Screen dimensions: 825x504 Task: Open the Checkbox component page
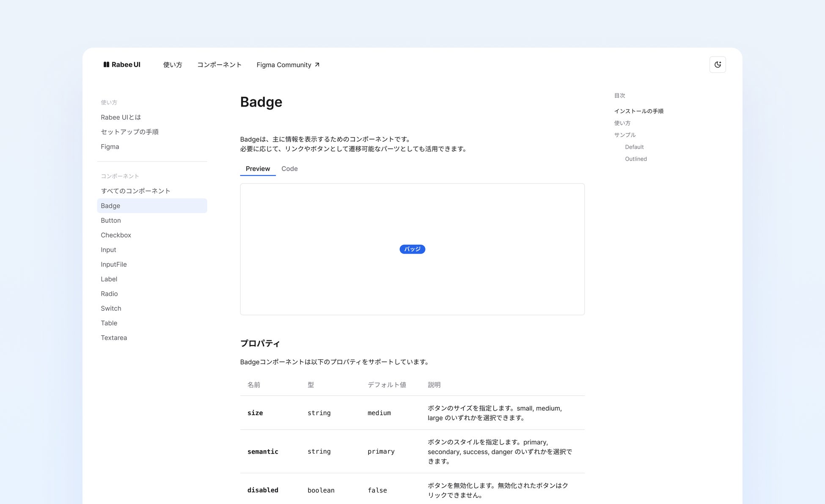(116, 235)
